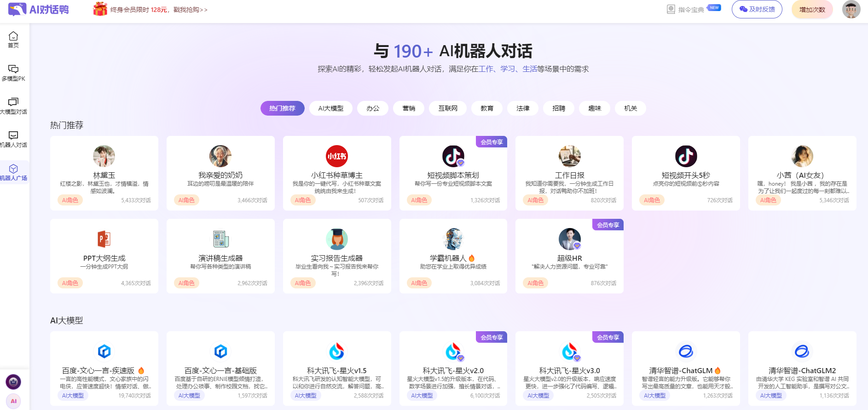Click the 解决人力资源问题 description text

pyautogui.click(x=570, y=267)
